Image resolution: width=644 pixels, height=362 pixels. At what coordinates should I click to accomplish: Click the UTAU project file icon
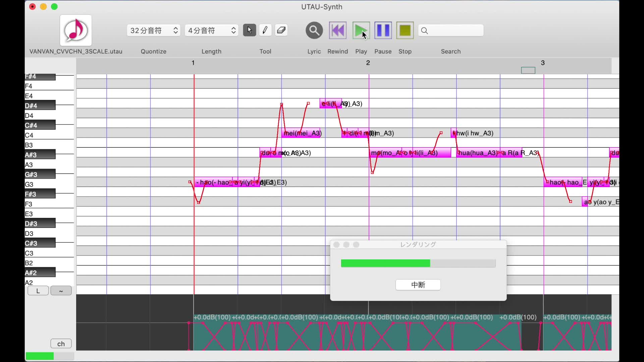(76, 30)
